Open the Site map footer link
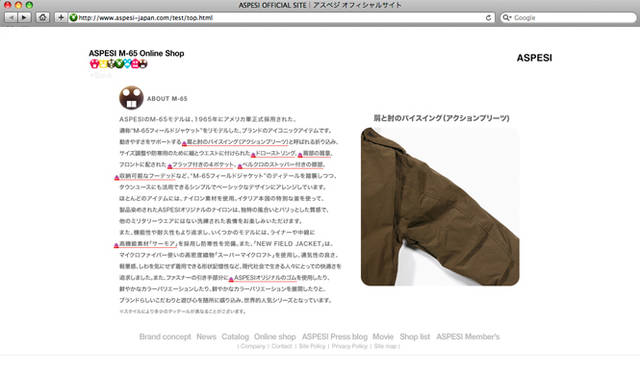The width and height of the screenshot is (640, 373). 385,346
